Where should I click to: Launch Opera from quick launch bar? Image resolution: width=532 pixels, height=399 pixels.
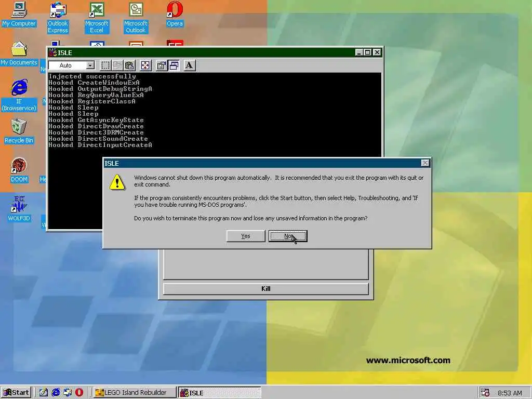79,393
